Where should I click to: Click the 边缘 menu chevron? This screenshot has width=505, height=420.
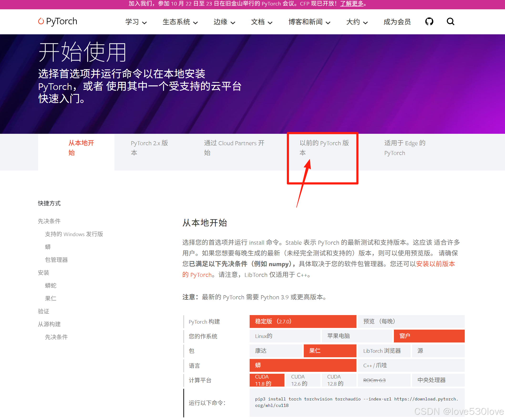(233, 23)
